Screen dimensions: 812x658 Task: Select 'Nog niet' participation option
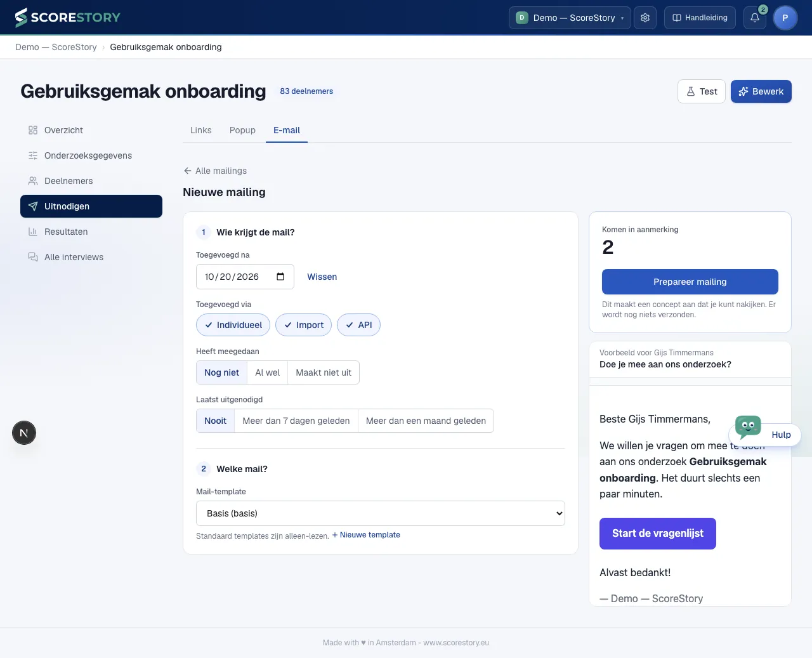click(222, 372)
